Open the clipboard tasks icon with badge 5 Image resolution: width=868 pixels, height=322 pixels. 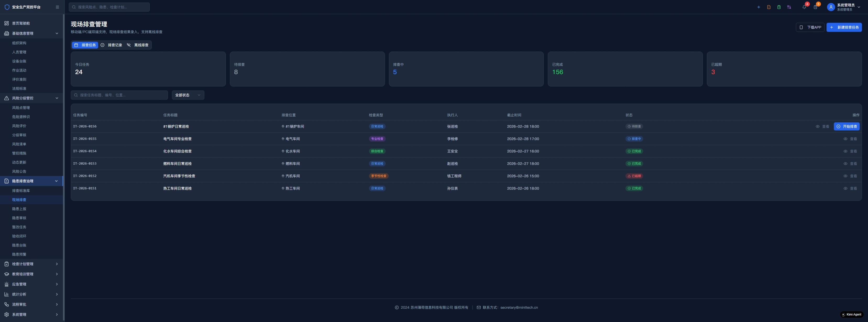(815, 7)
